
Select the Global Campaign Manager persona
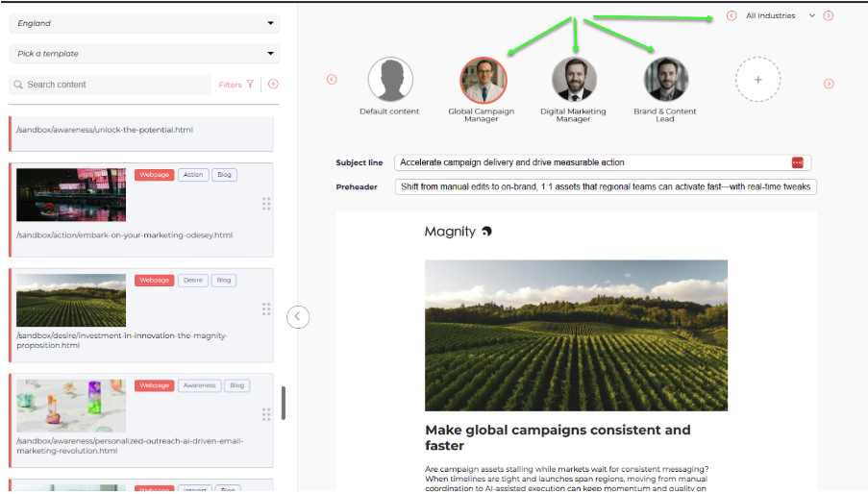pos(482,81)
